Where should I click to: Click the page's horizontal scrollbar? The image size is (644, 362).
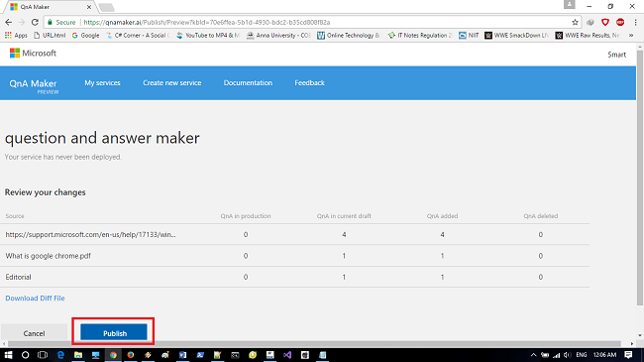314,344
